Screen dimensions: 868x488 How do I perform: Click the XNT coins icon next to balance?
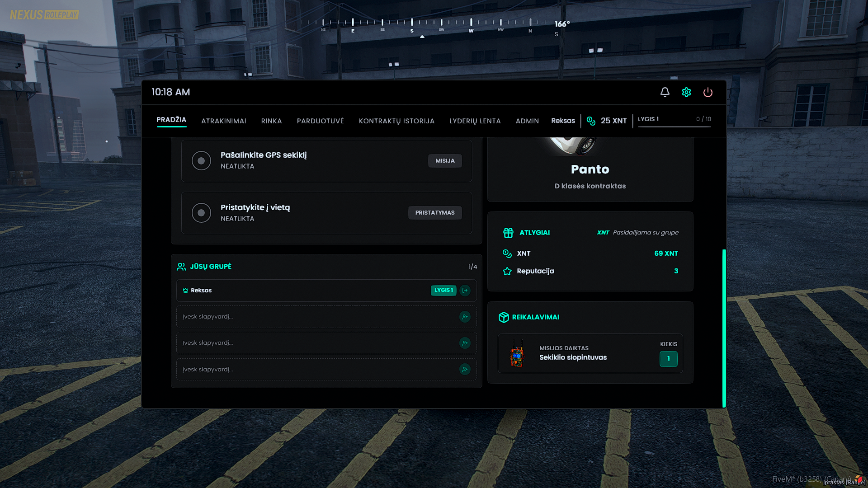coord(591,121)
